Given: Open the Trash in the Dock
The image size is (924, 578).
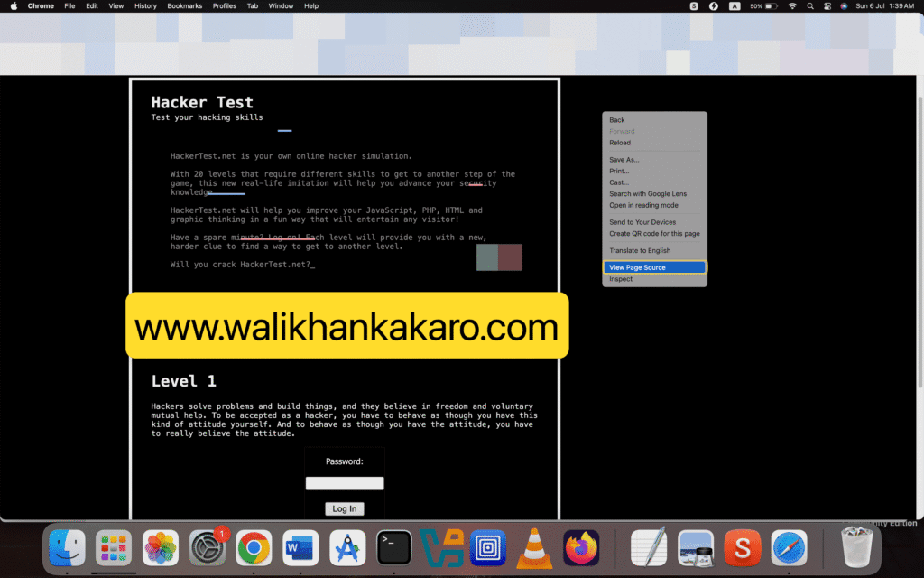Looking at the screenshot, I should [x=857, y=547].
